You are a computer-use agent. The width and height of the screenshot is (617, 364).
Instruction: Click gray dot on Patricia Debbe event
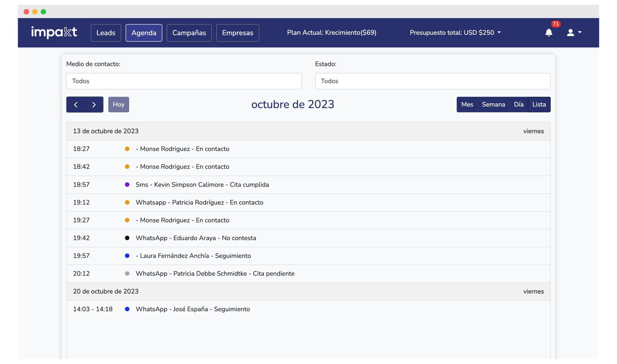(127, 273)
